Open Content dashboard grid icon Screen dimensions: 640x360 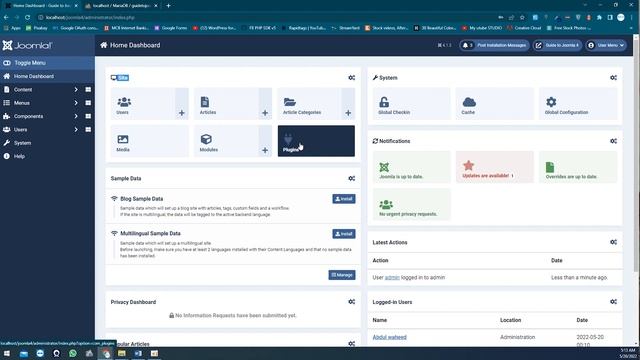point(88,89)
